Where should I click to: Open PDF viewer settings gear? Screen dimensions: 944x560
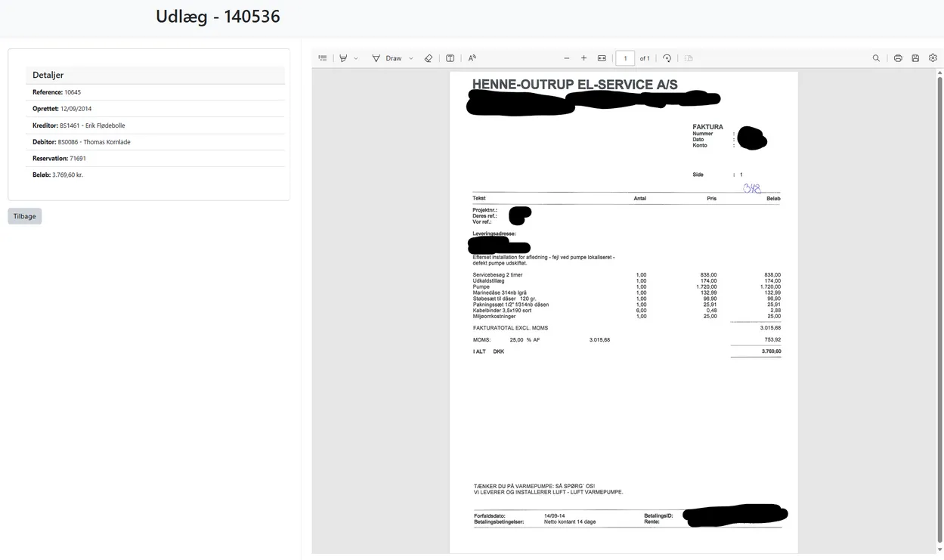click(x=933, y=58)
